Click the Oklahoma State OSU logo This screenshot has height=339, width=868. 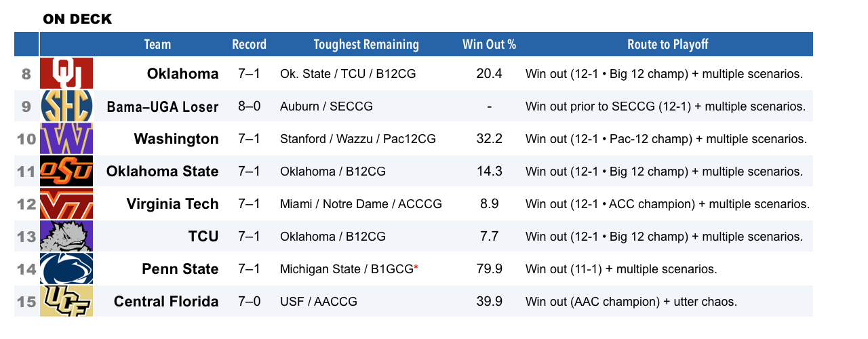[x=66, y=171]
